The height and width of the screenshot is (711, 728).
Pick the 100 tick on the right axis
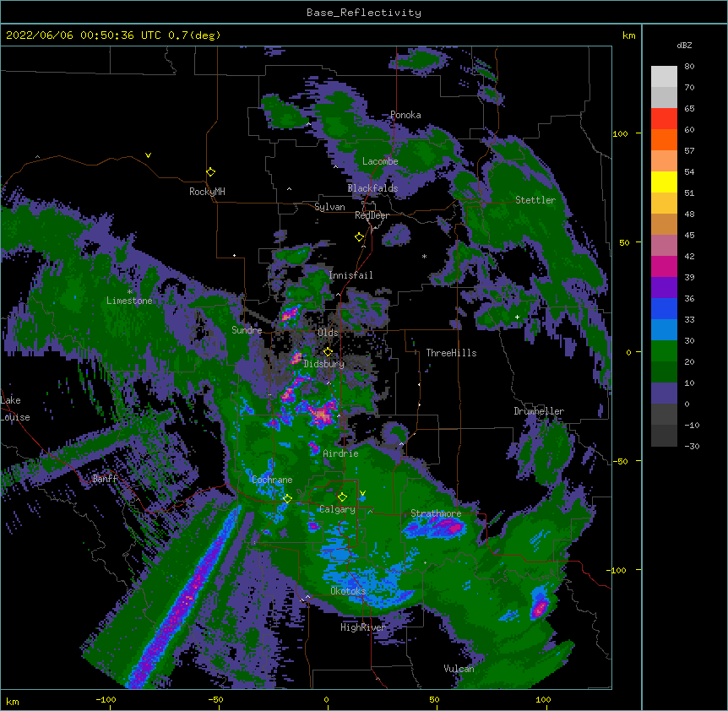click(620, 133)
